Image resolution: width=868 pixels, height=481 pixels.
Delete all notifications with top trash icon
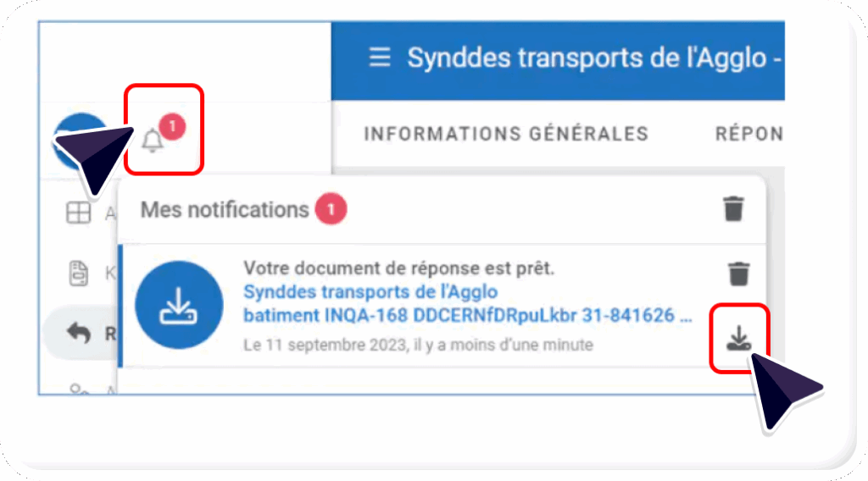(733, 208)
